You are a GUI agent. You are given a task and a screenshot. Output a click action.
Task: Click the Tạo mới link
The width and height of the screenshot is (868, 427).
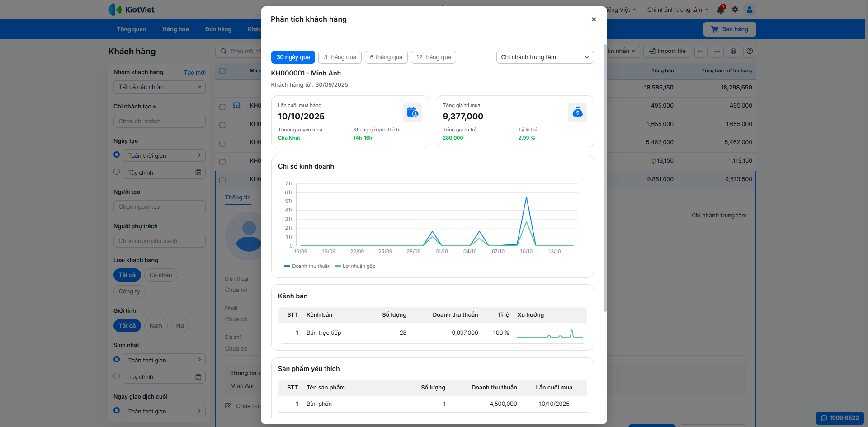point(194,72)
